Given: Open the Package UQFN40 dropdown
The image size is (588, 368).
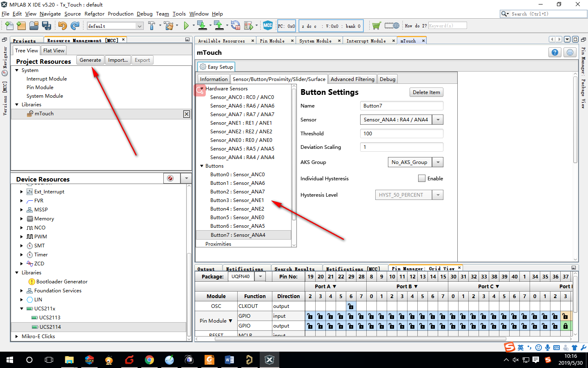Looking at the screenshot, I should point(260,276).
